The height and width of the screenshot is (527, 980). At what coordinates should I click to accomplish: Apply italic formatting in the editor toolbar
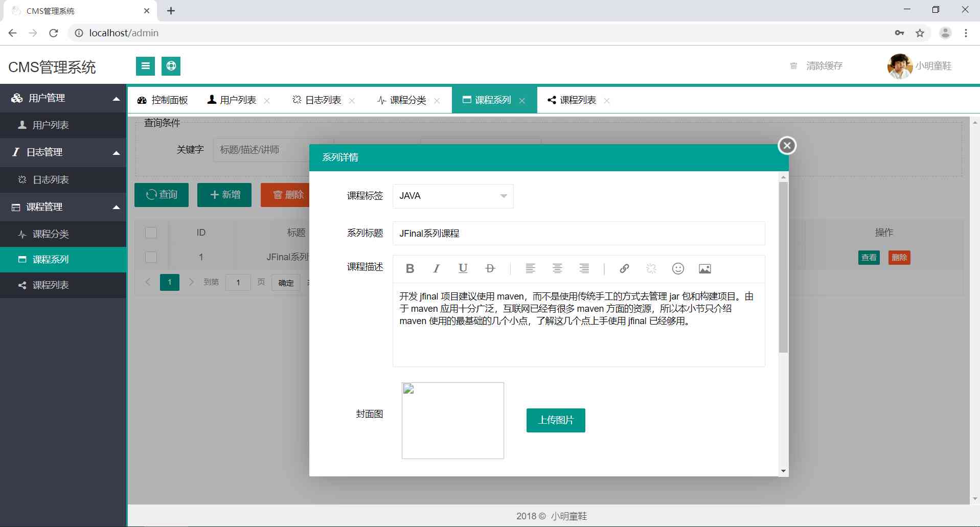tap(436, 268)
